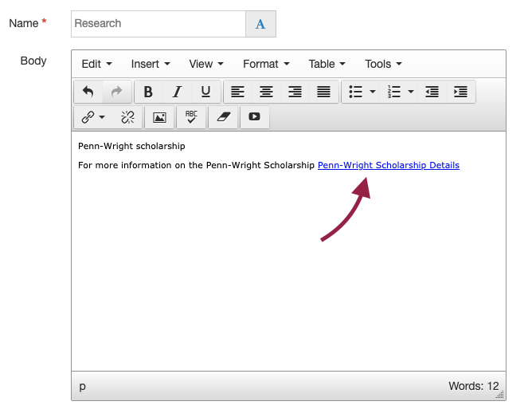532x417 pixels.
Task: Click the Name input field
Action: click(x=158, y=24)
